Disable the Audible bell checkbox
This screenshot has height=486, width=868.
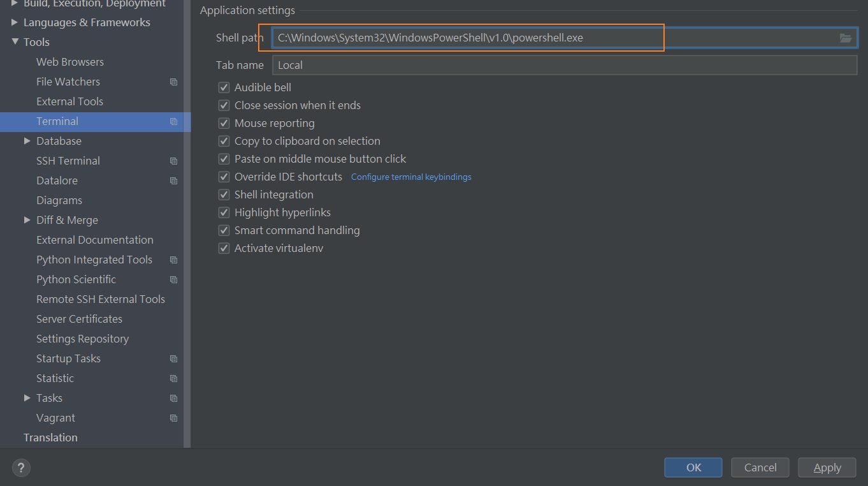[224, 87]
